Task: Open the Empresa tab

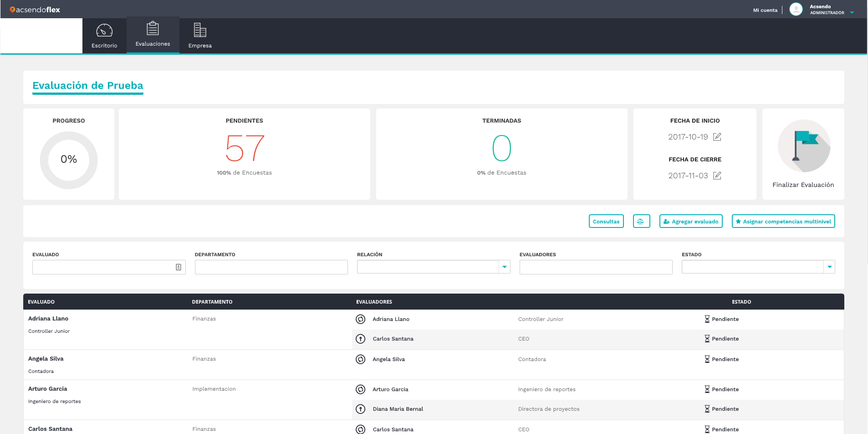Action: pyautogui.click(x=200, y=36)
